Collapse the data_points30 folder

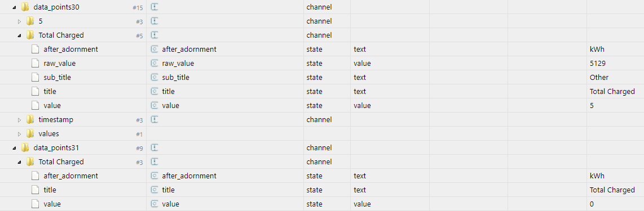(14, 7)
